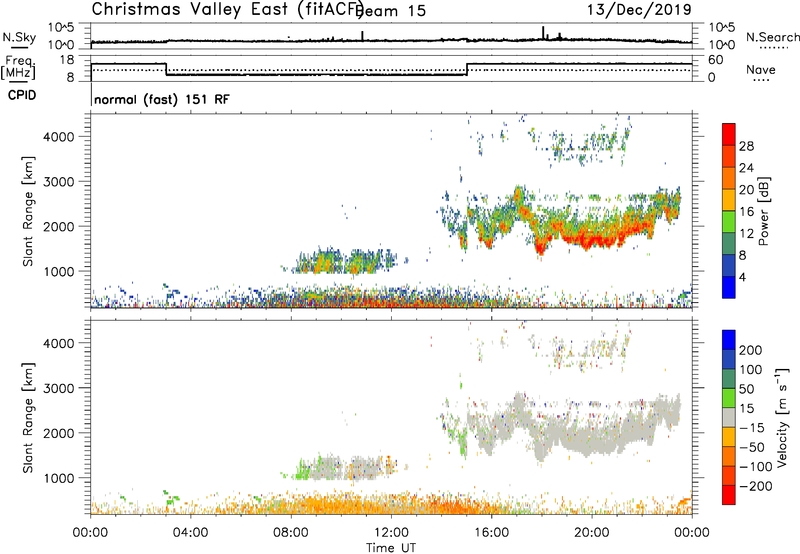Image resolution: width=800 pixels, height=554 pixels.
Task: Click the '4000' range tick of power panel
Action: [x=59, y=136]
